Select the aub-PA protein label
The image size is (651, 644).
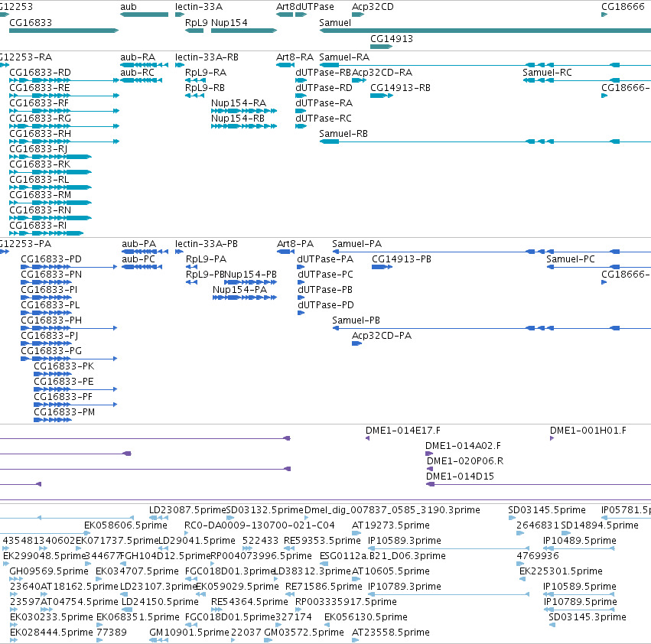point(139,244)
